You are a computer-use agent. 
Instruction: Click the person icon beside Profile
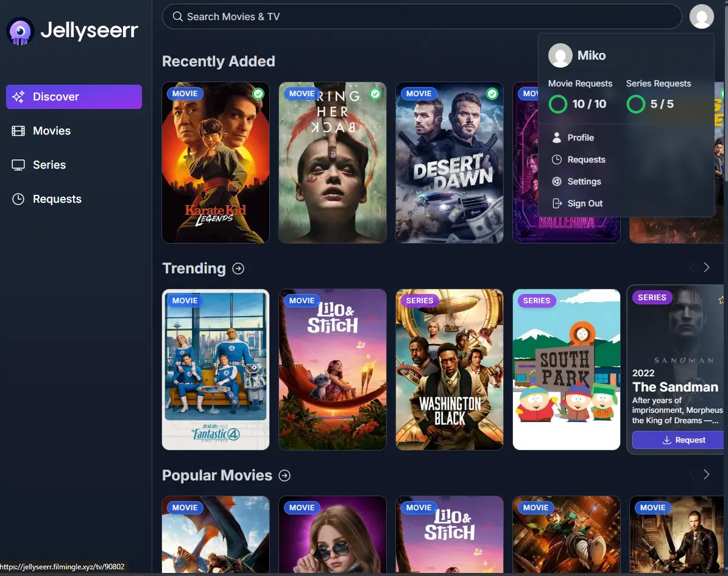[x=557, y=138]
